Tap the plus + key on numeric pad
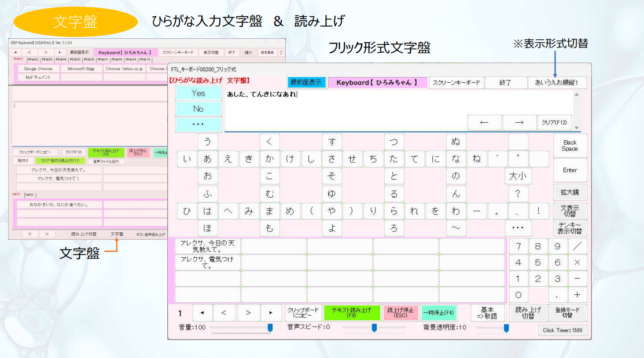The width and height of the screenshot is (644, 358). (x=577, y=295)
